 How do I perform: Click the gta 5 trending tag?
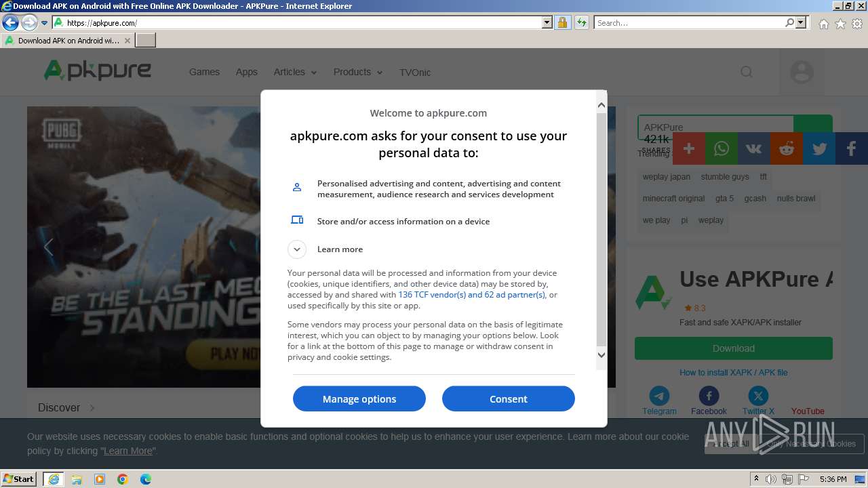pos(724,199)
